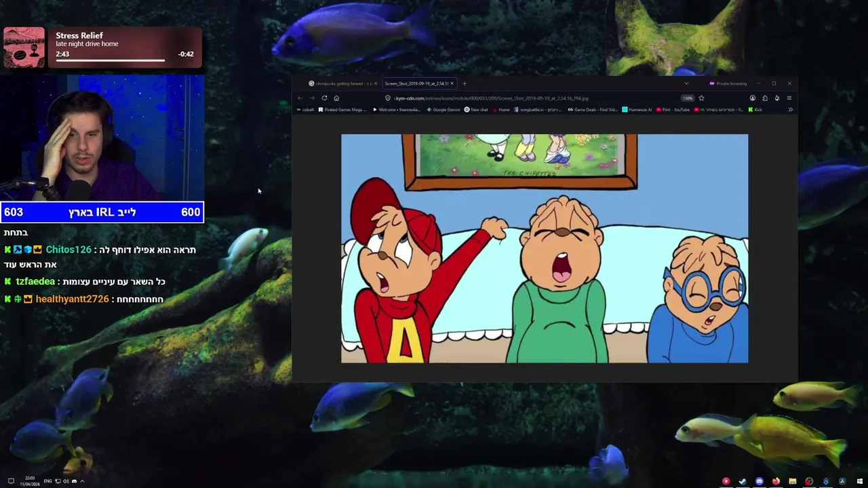The width and height of the screenshot is (868, 488).
Task: Click the Alvin and chipmunks image
Action: pos(545,248)
